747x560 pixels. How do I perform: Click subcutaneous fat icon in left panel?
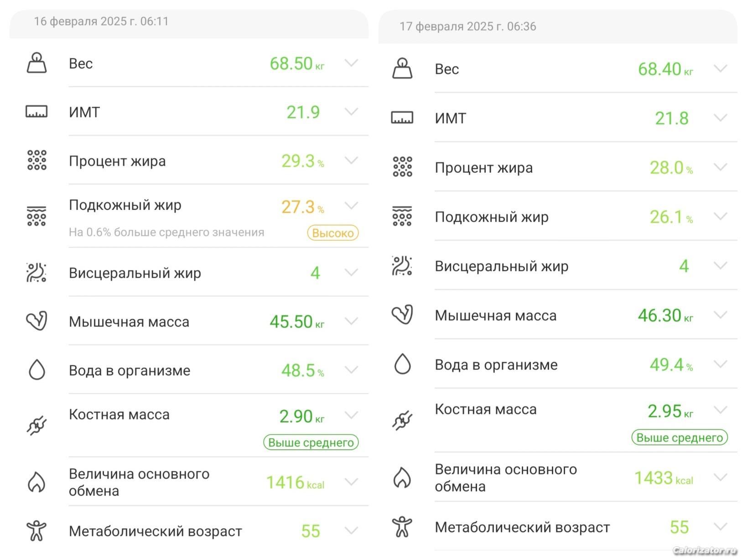pyautogui.click(x=36, y=216)
